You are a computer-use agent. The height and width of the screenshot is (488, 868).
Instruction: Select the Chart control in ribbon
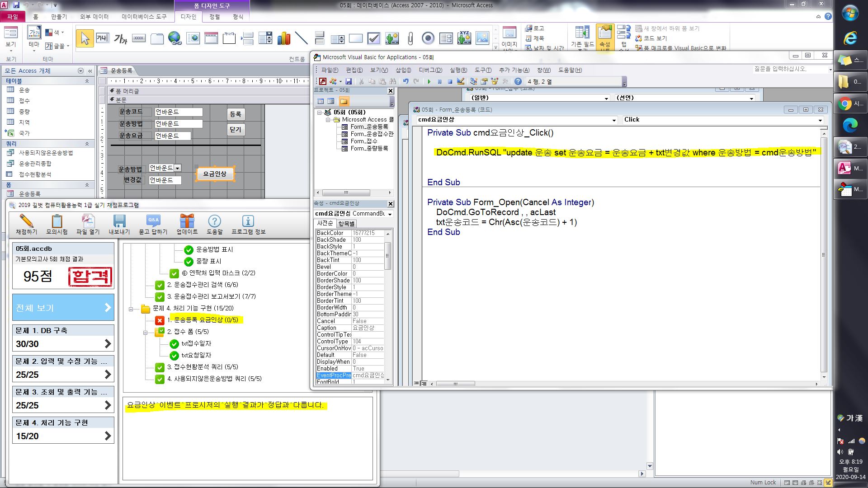coord(283,38)
